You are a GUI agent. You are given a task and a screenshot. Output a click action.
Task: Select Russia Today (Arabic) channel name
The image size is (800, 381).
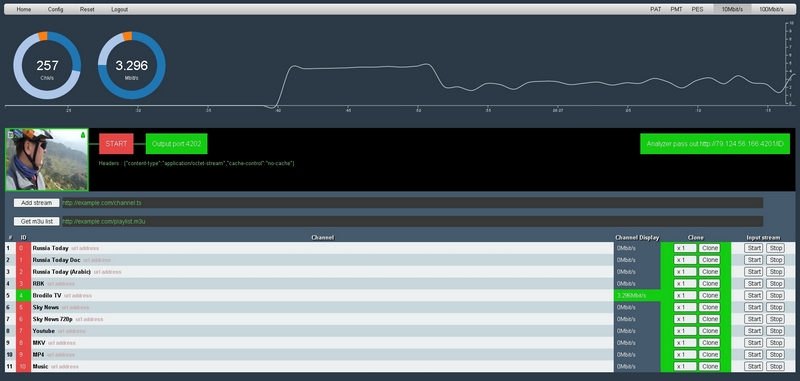62,272
